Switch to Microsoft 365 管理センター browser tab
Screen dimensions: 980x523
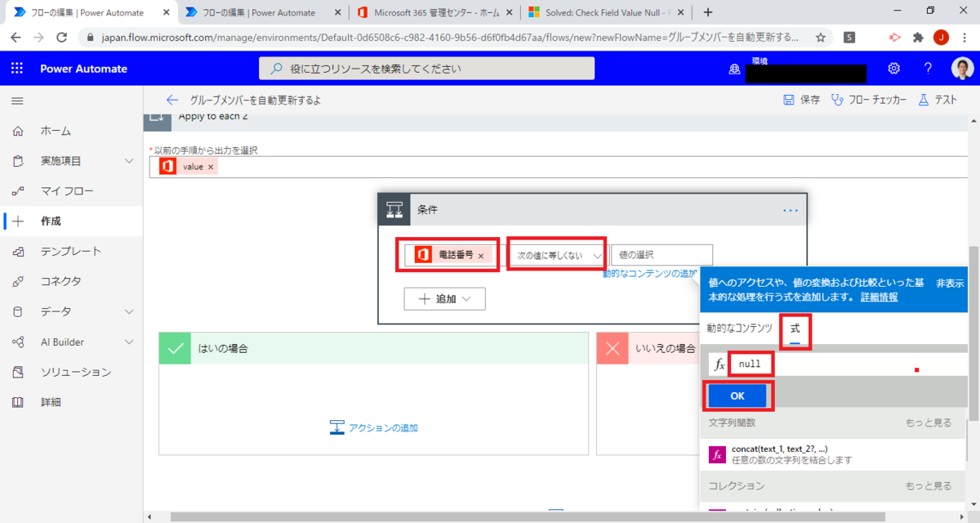pyautogui.click(x=434, y=12)
